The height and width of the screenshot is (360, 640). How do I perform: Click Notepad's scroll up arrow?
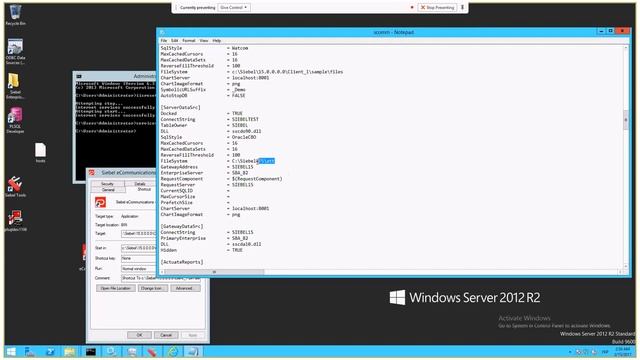click(625, 48)
